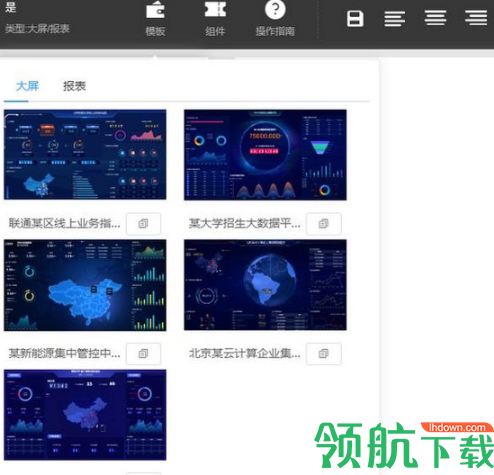The image size is (494, 475).
Task: Open the 组件 components panel
Action: click(215, 19)
